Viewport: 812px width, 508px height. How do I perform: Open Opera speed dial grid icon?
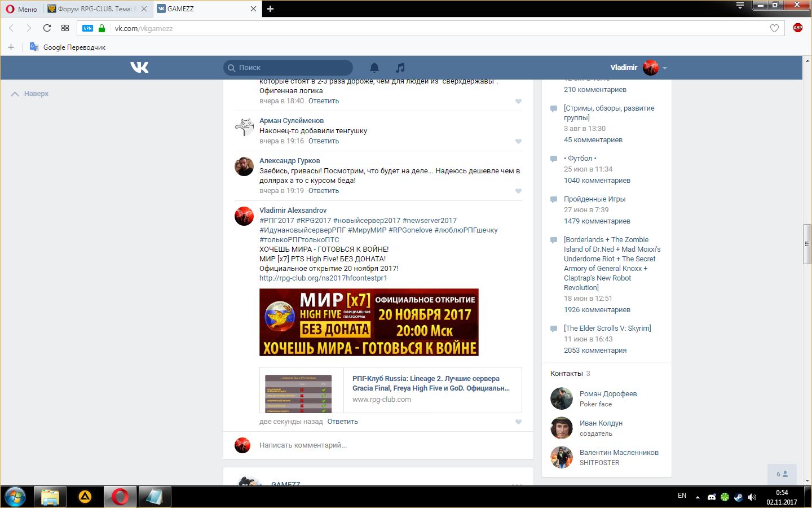pos(65,28)
